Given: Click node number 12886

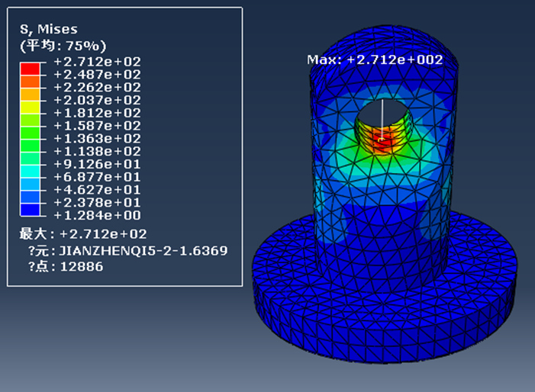Looking at the screenshot, I should click(82, 267).
